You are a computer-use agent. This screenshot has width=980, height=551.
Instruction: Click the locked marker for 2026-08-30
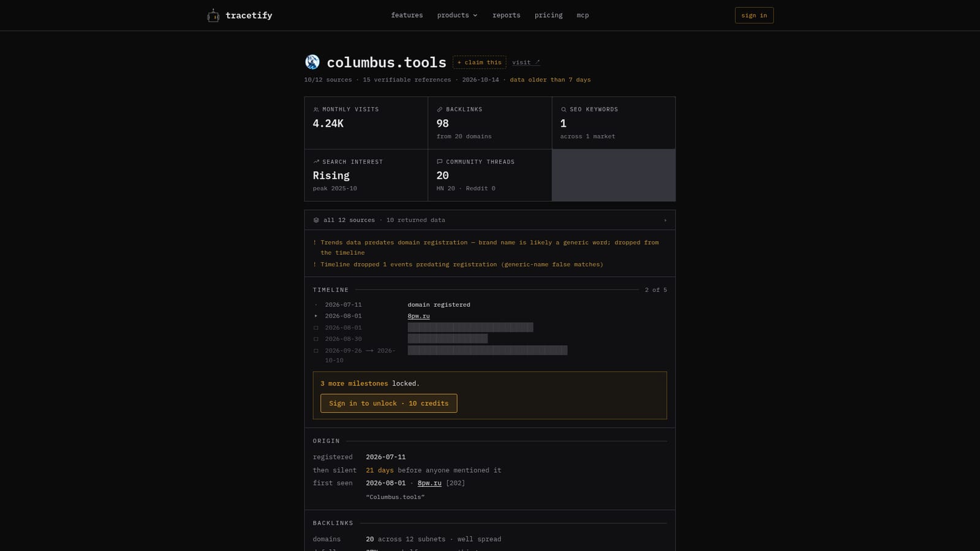click(x=316, y=339)
